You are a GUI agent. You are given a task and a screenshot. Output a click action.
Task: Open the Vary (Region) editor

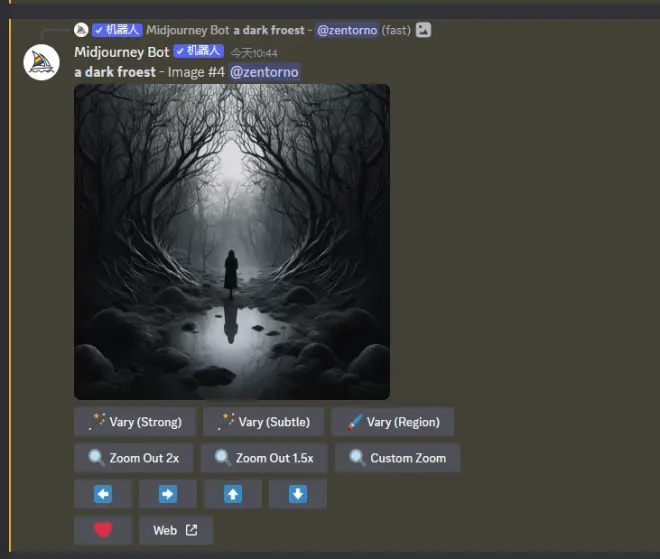tap(392, 422)
